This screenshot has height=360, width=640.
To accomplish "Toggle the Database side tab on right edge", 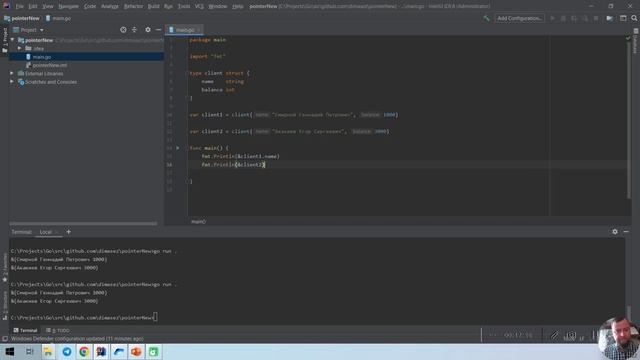I will tap(636, 42).
